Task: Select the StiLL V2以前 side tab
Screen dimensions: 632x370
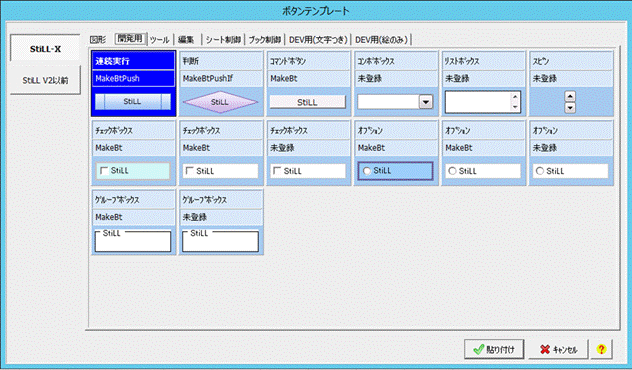Action: pyautogui.click(x=45, y=80)
